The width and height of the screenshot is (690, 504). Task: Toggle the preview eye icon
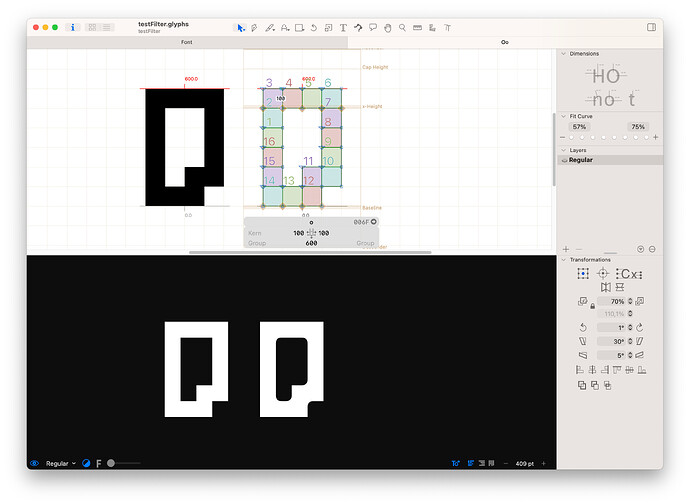pos(35,463)
